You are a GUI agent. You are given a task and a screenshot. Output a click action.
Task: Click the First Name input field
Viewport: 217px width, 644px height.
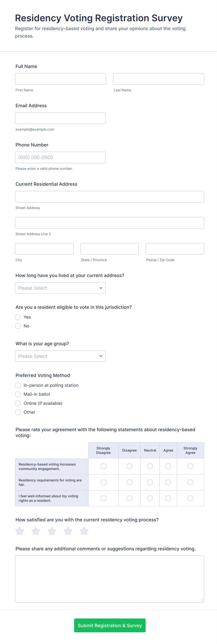(60, 79)
